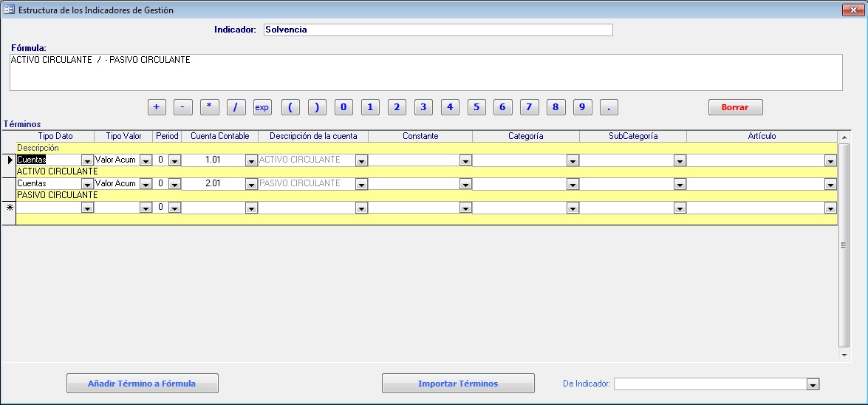Click the Tipo Valor column header

pyautogui.click(x=123, y=136)
